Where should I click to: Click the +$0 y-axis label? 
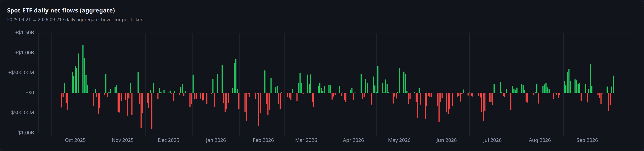pyautogui.click(x=30, y=93)
